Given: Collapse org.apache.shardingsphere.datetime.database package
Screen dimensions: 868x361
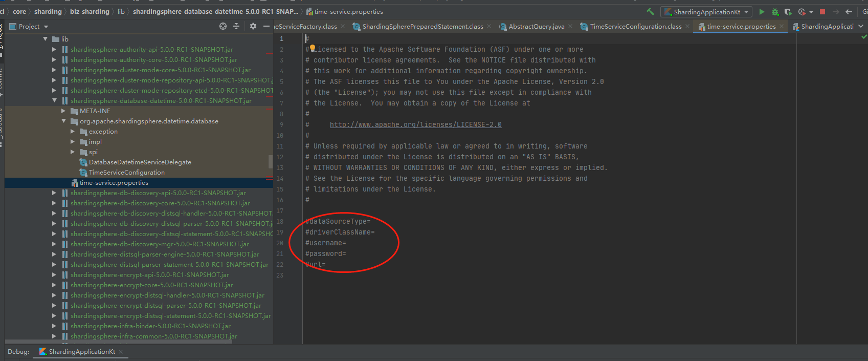Looking at the screenshot, I should tap(63, 121).
